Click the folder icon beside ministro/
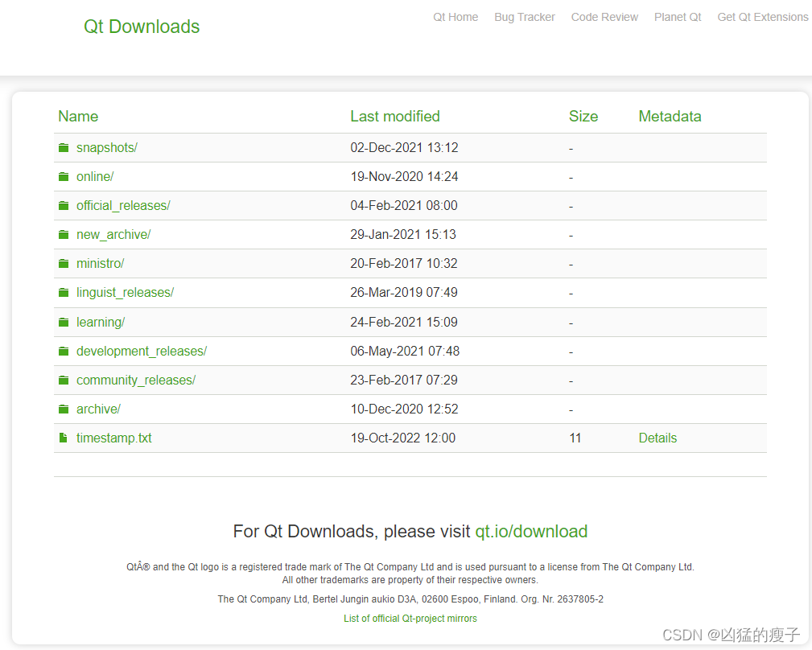 click(x=64, y=264)
